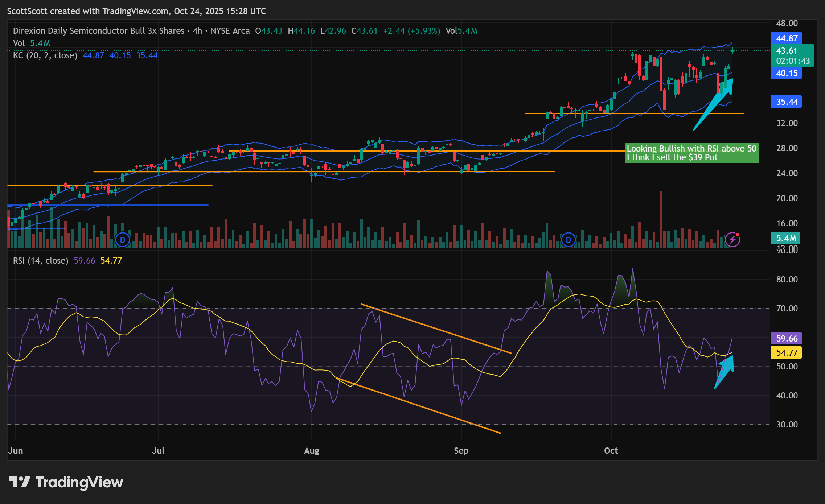
Task: Click the September dividend D marker
Action: coord(568,240)
